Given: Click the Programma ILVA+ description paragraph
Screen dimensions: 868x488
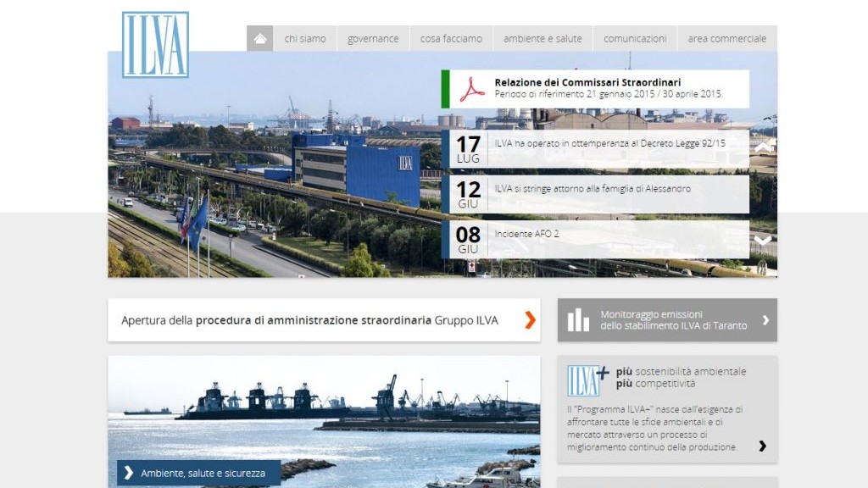Looking at the screenshot, I should click(x=655, y=428).
